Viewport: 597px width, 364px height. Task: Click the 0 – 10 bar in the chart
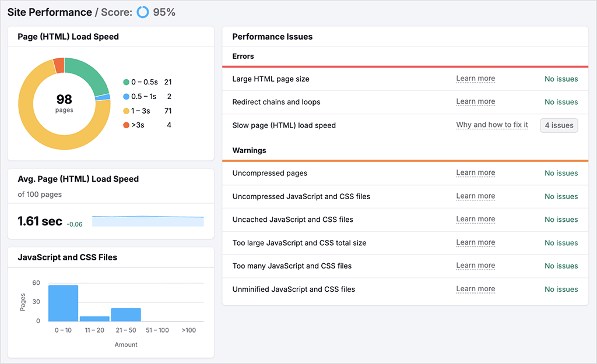[63, 303]
